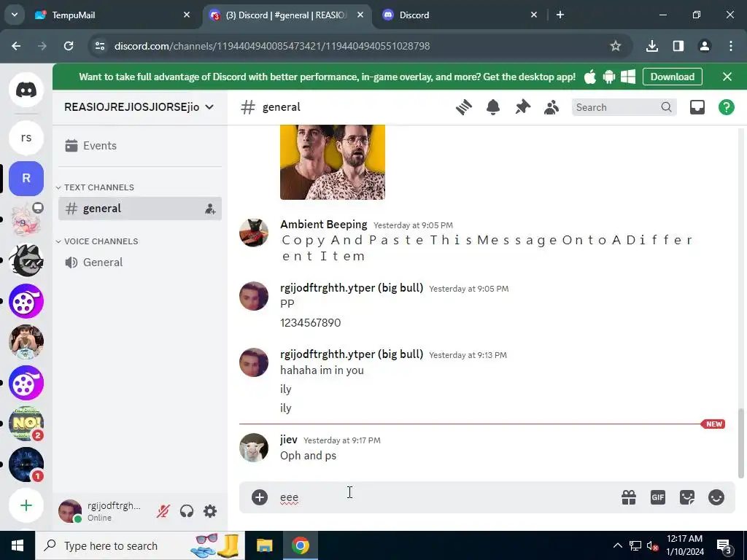Image resolution: width=747 pixels, height=560 pixels.
Task: Select the general text channel
Action: [140, 209]
